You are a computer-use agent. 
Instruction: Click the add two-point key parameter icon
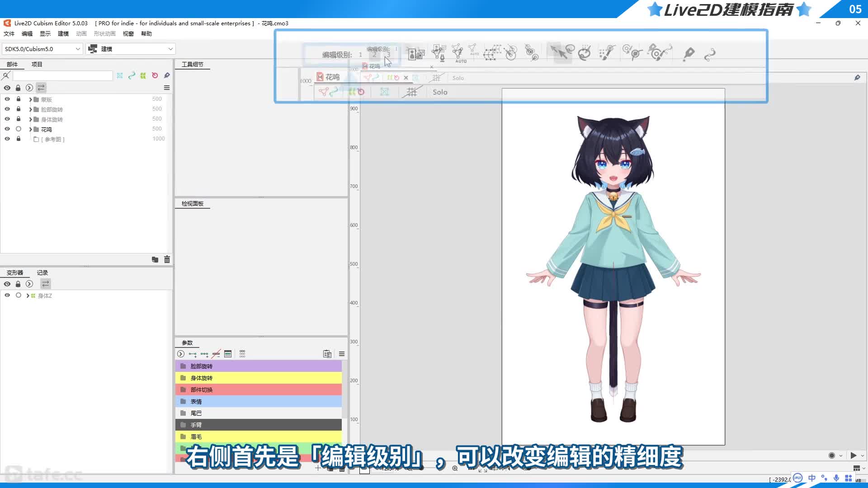(x=193, y=354)
